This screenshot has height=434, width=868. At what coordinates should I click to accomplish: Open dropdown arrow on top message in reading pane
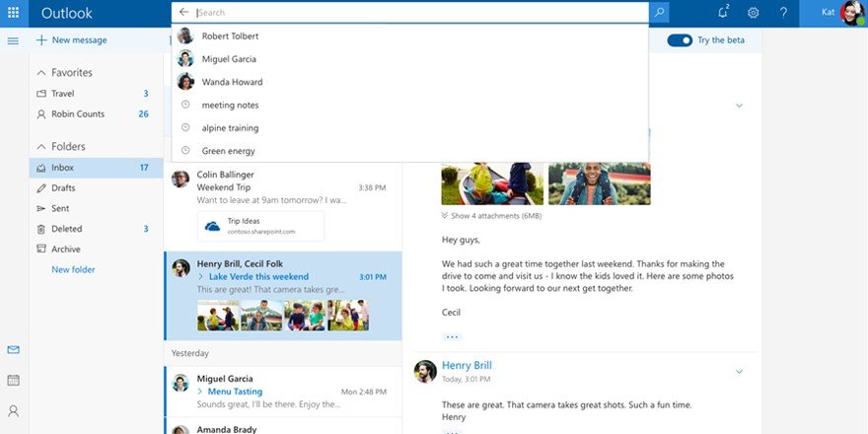(x=739, y=106)
